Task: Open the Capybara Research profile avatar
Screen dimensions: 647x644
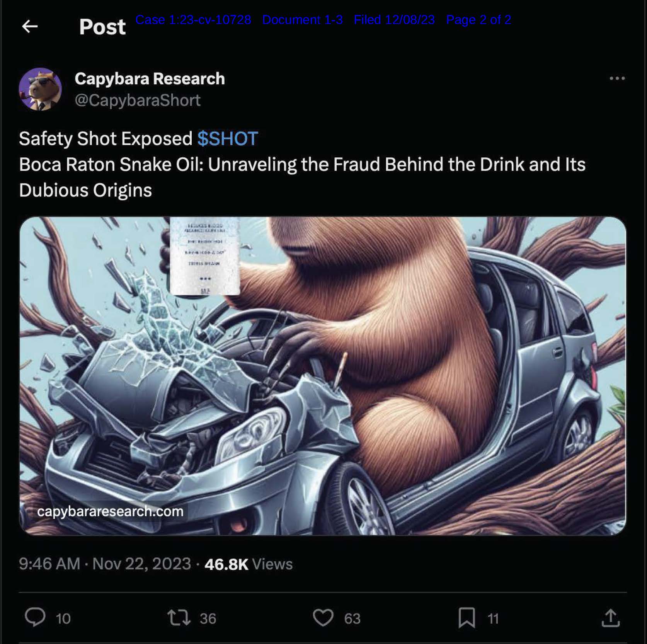Action: click(x=40, y=89)
